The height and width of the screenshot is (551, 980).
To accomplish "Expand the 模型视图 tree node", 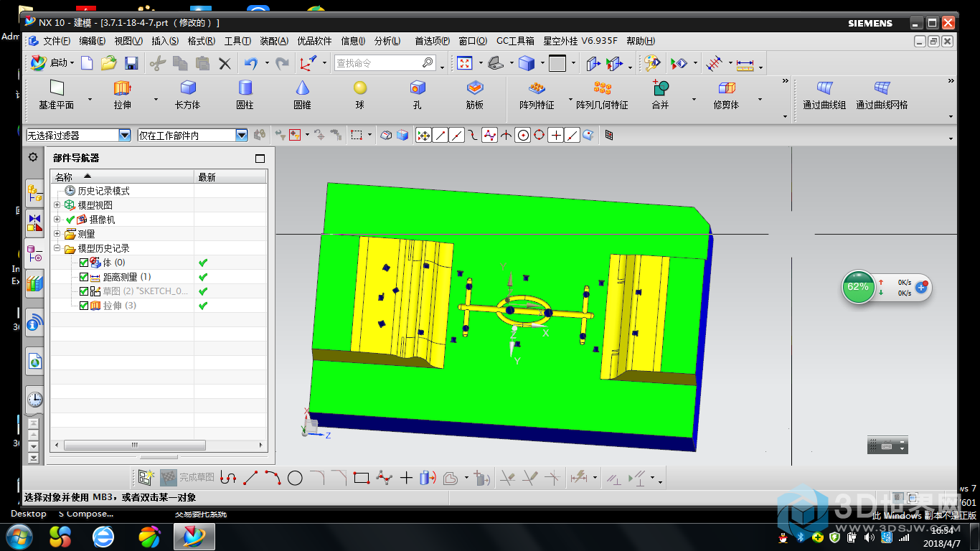I will 57,205.
